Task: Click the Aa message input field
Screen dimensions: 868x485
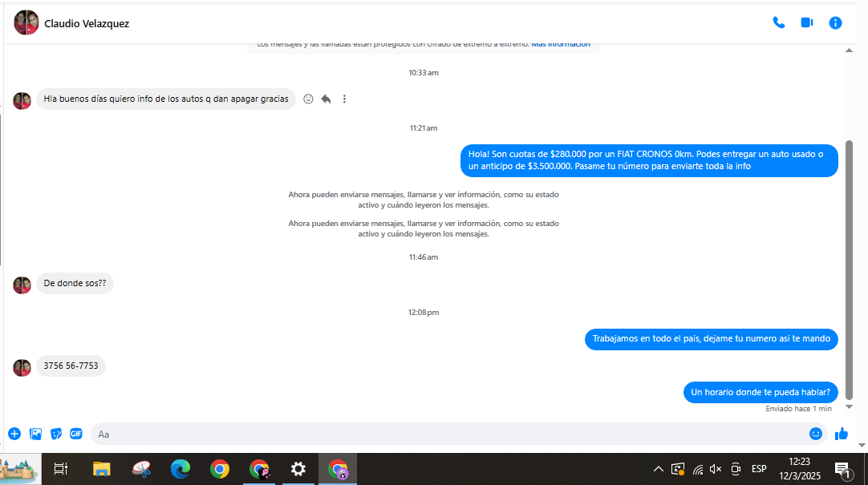Action: 449,434
